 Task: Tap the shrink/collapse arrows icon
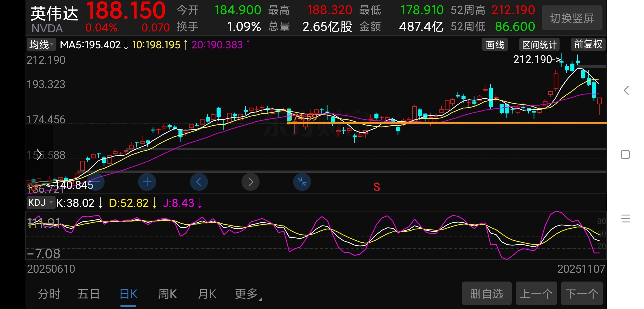302,182
